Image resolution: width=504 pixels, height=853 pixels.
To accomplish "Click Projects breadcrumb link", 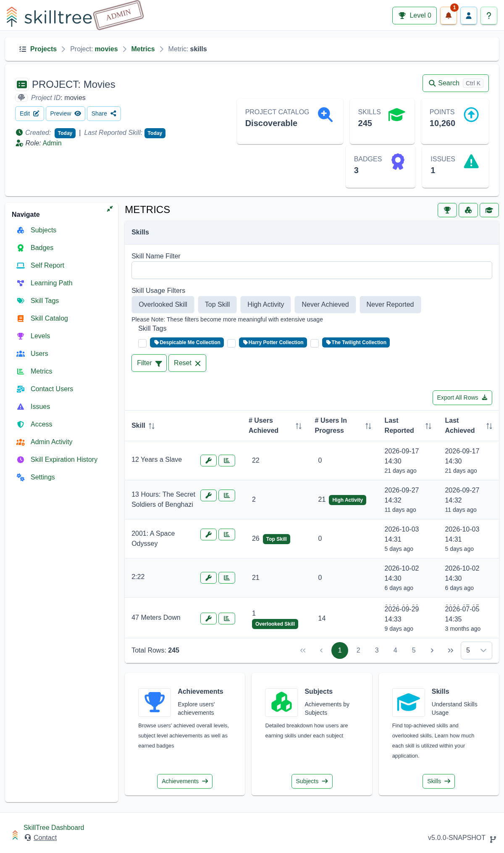I will (43, 49).
